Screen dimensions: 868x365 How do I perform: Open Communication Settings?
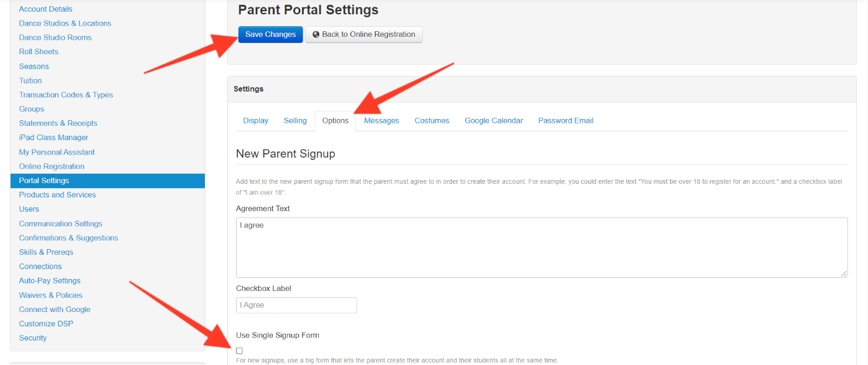60,224
